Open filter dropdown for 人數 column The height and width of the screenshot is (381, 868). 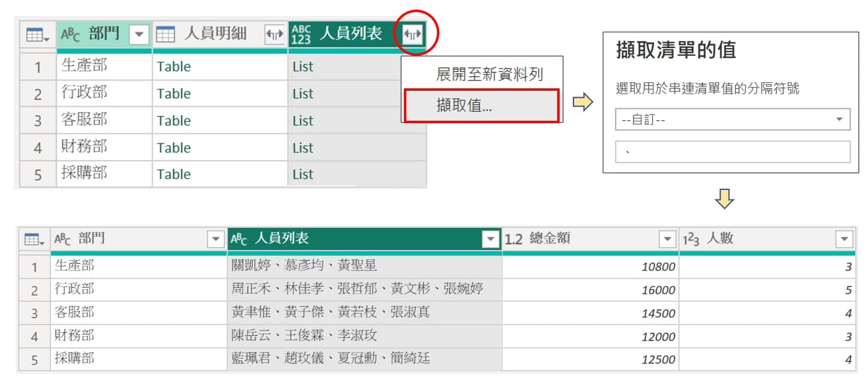click(844, 240)
